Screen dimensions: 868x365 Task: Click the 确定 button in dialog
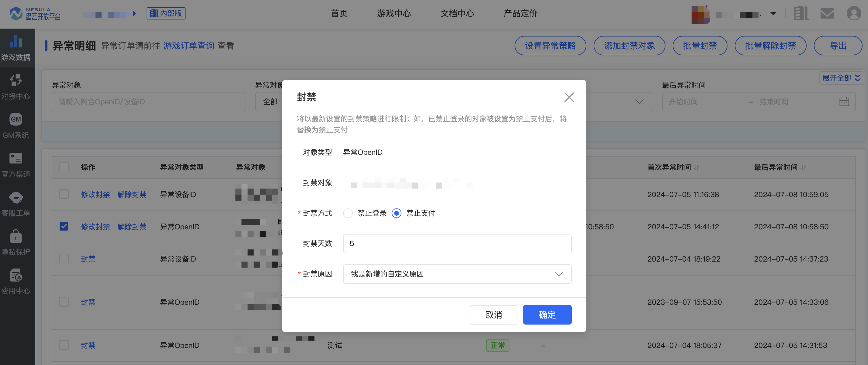point(547,315)
